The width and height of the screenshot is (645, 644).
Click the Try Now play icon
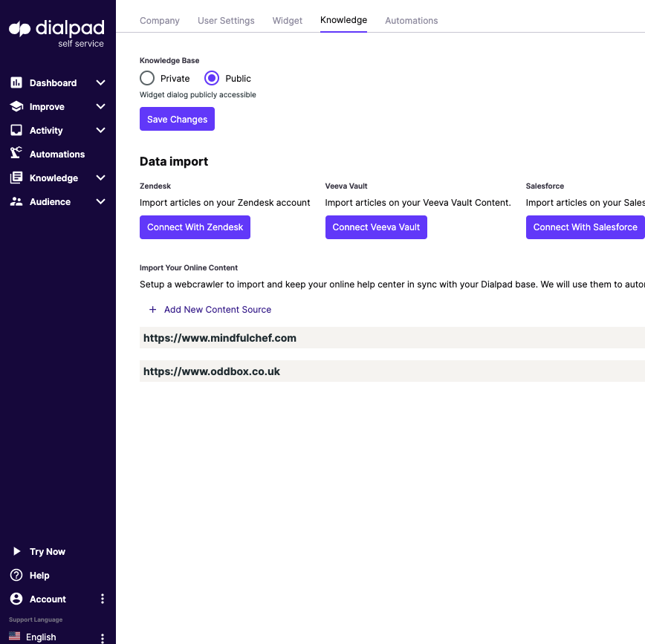16,551
